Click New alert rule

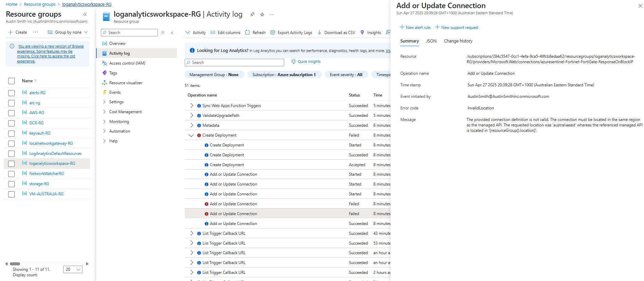(x=415, y=28)
